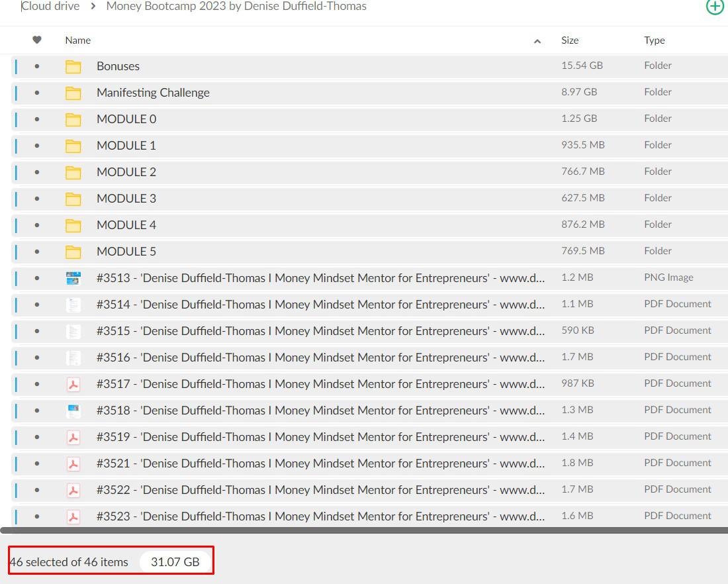Click the MODULE 0 folder icon
The width and height of the screenshot is (728, 584).
73,119
